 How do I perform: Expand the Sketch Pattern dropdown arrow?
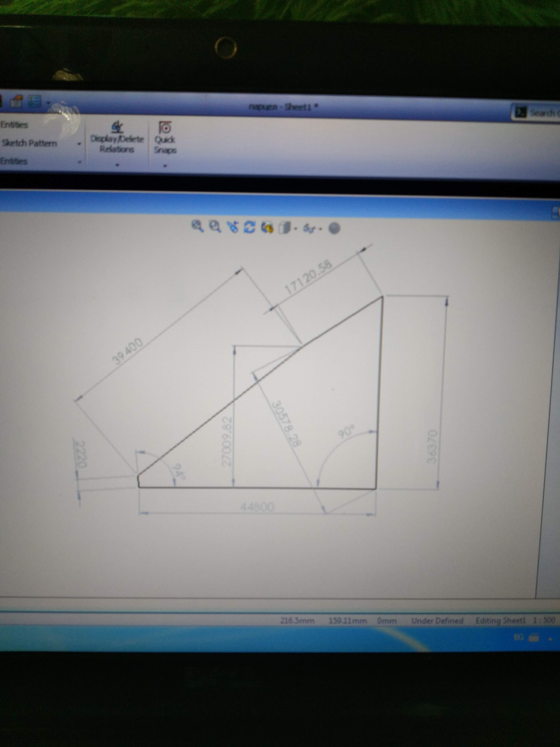pyautogui.click(x=79, y=144)
